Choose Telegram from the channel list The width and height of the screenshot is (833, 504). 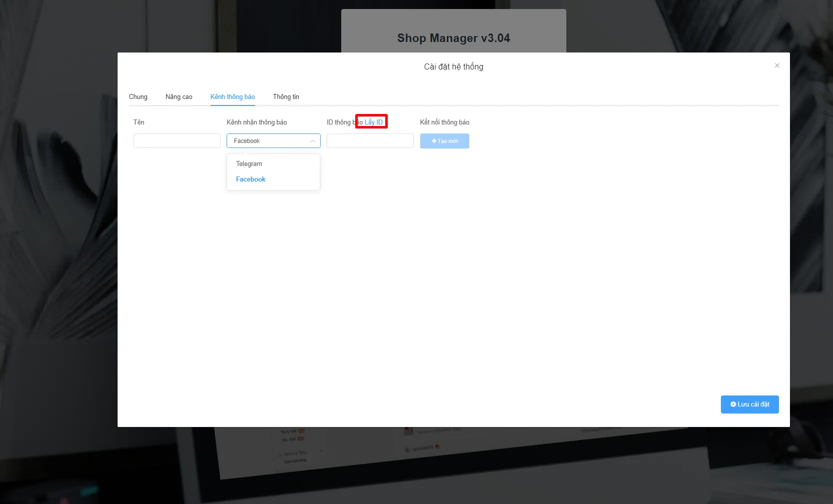(273, 164)
